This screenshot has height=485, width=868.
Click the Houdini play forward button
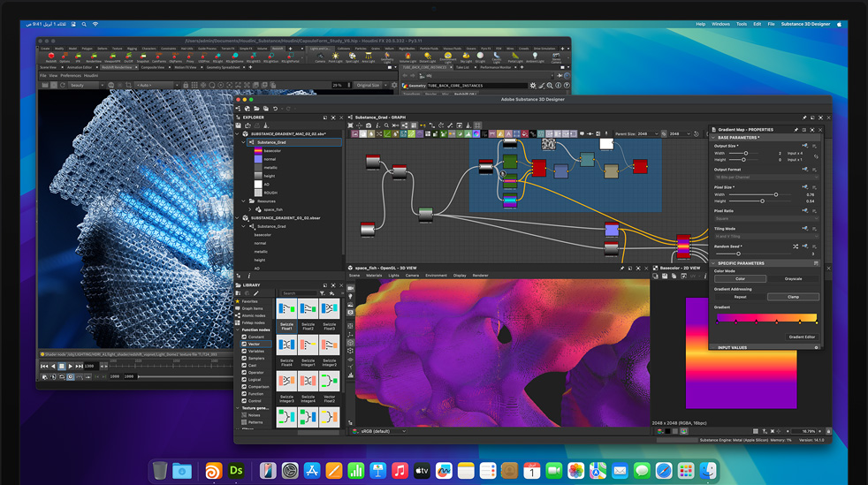72,366
